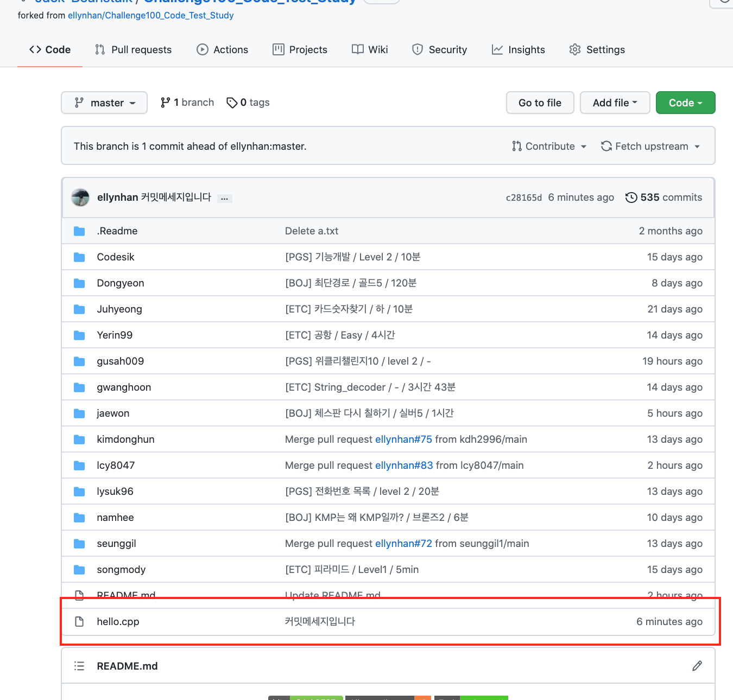Open the Delete a.txt commit message
Image resolution: width=733 pixels, height=700 pixels.
[x=312, y=231]
